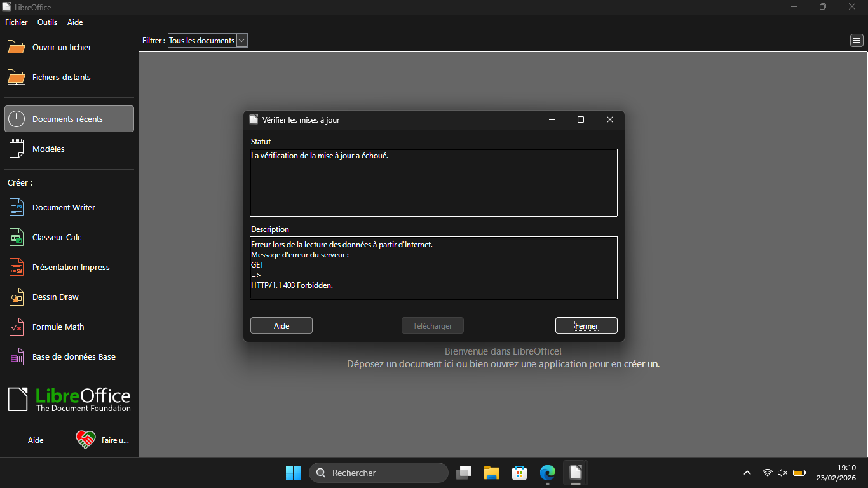Open the hamburger menu at top right
Viewport: 868px width, 488px height.
click(x=857, y=41)
